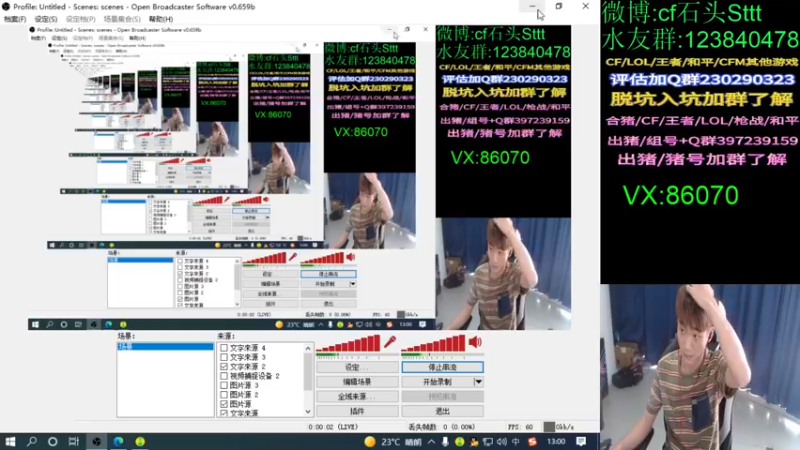Viewport: 800px width, 450px height.
Task: Click the Sogou S tray icon
Action: pos(533,442)
